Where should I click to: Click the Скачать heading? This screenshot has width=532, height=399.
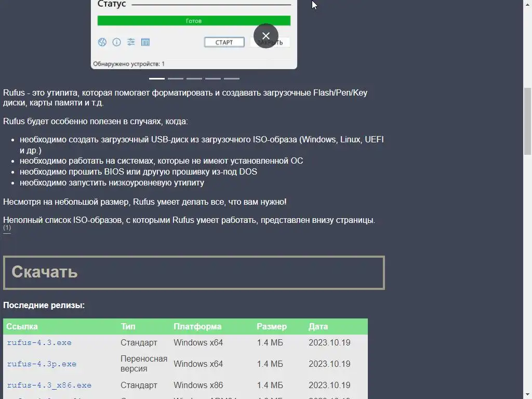click(45, 272)
